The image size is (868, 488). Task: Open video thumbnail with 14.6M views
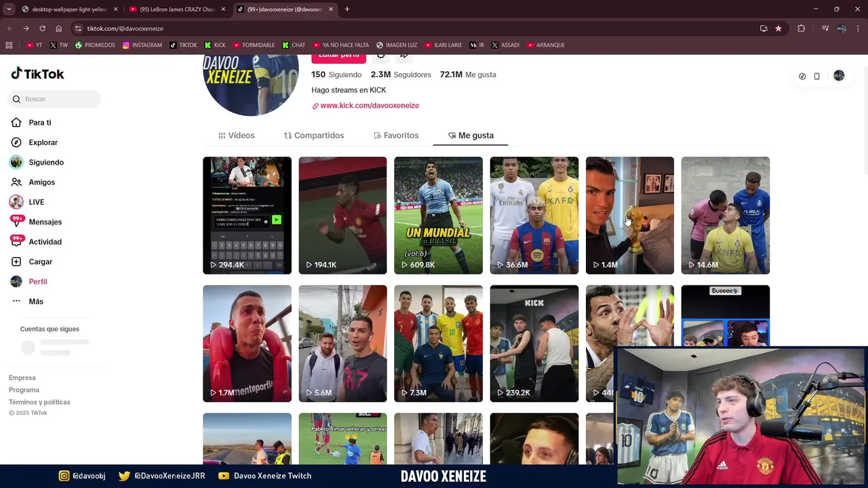[726, 216]
